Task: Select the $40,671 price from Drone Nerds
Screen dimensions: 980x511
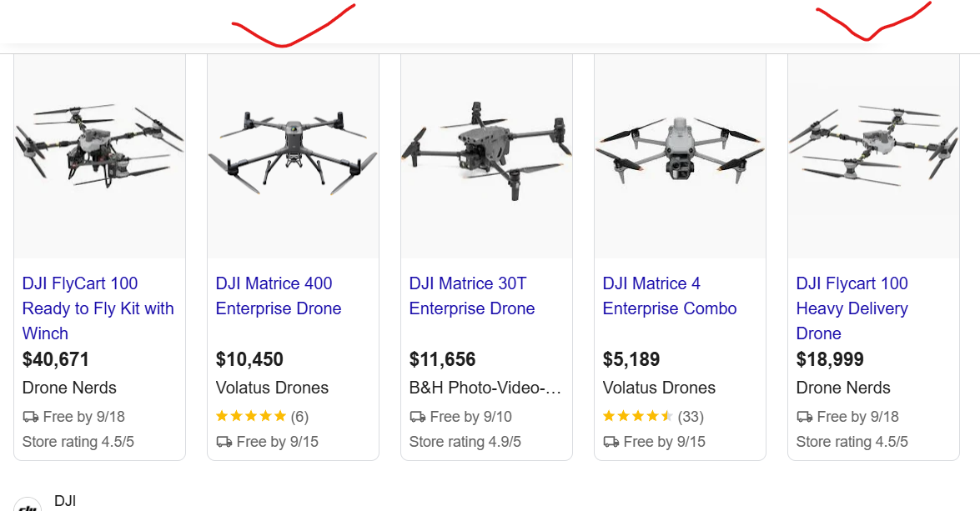Action: click(x=56, y=359)
